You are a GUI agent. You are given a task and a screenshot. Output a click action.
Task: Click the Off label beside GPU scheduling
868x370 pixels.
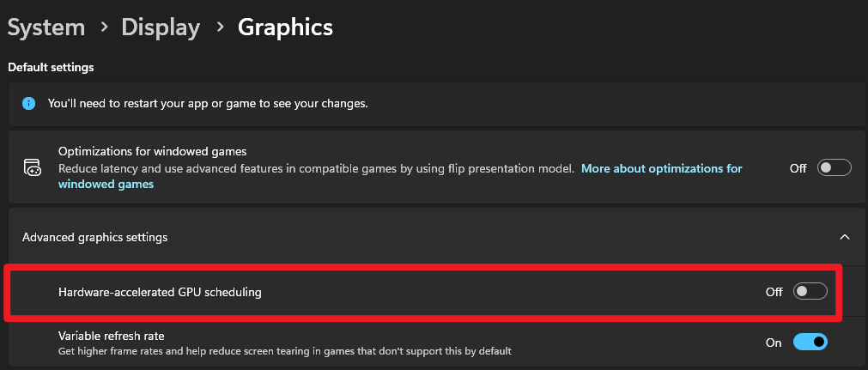pyautogui.click(x=774, y=292)
